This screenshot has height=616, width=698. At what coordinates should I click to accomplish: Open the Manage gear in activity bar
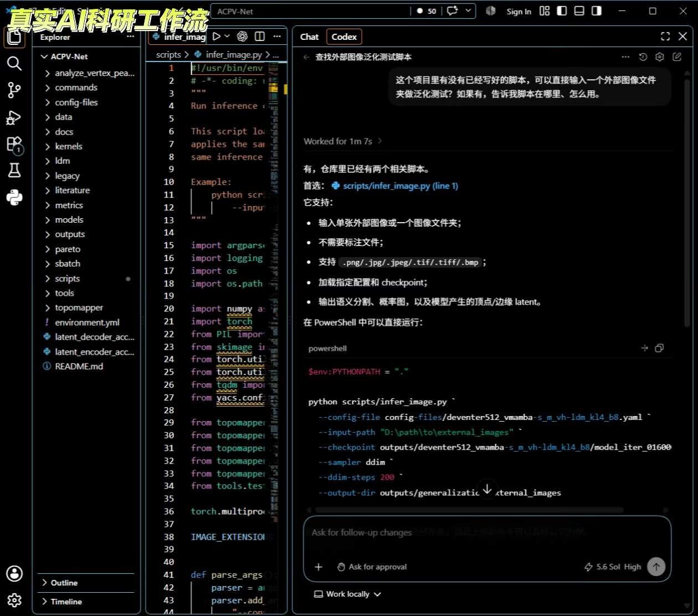coord(14,600)
